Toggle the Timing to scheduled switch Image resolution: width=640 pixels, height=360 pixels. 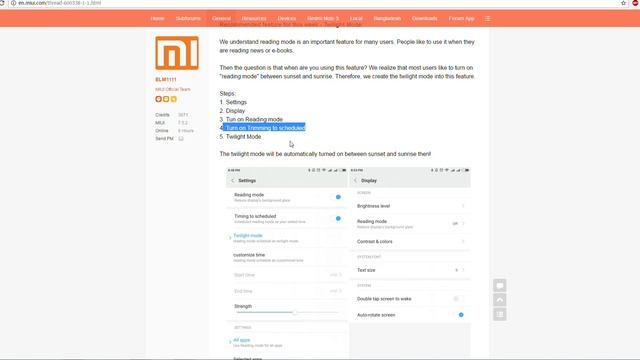[x=338, y=218]
